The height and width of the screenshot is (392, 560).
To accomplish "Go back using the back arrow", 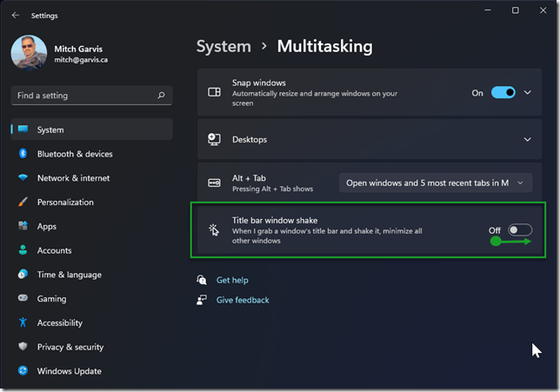I will 16,15.
